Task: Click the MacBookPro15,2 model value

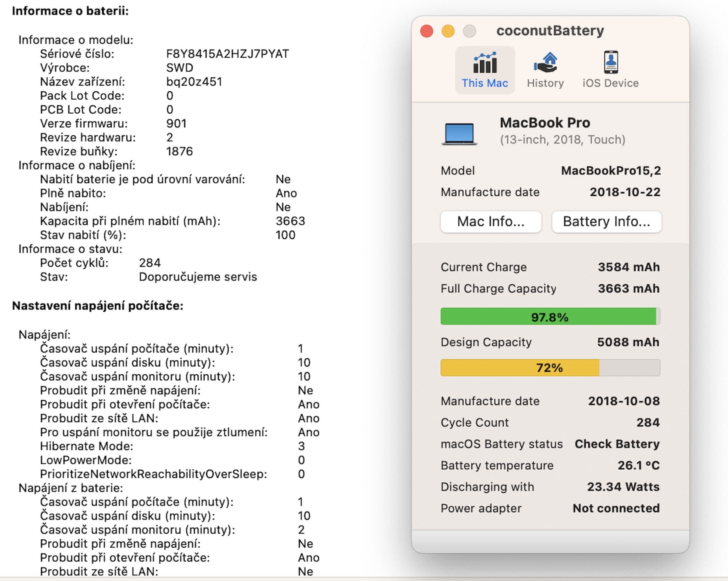Action: click(611, 170)
